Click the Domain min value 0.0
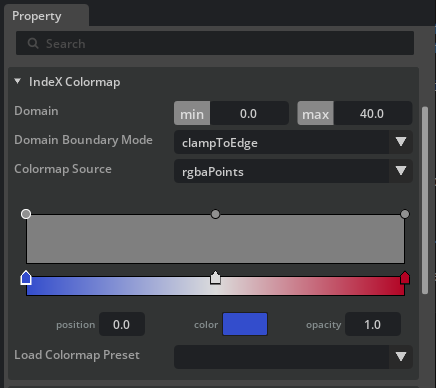436x388 pixels. [249, 113]
